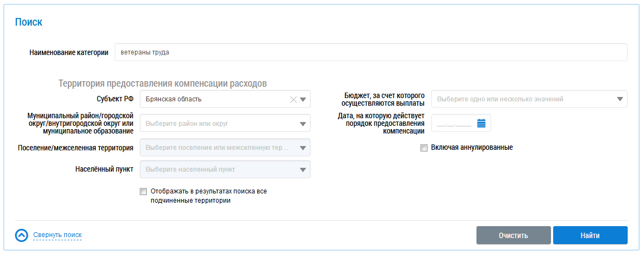This screenshot has width=644, height=255.
Task: Click the Найти search button
Action: point(590,236)
